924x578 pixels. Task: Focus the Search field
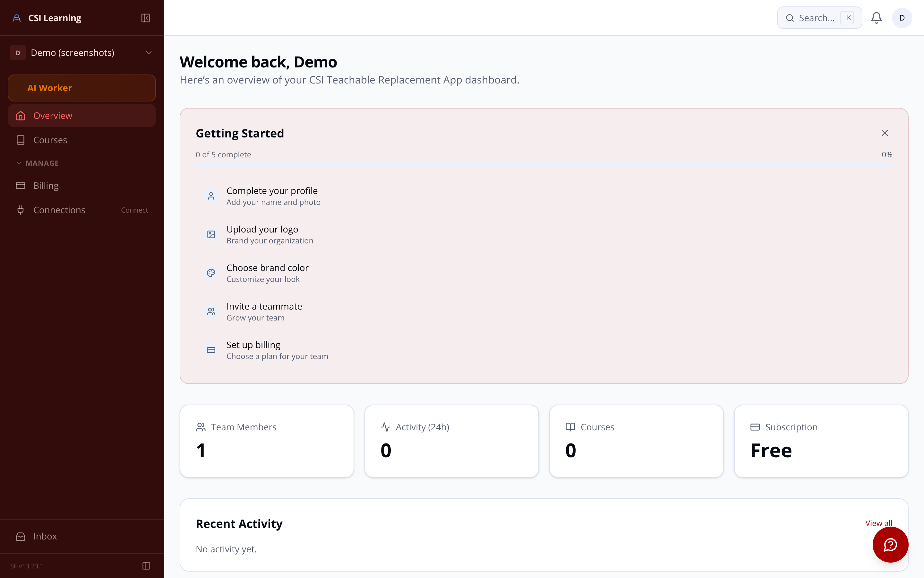click(819, 18)
